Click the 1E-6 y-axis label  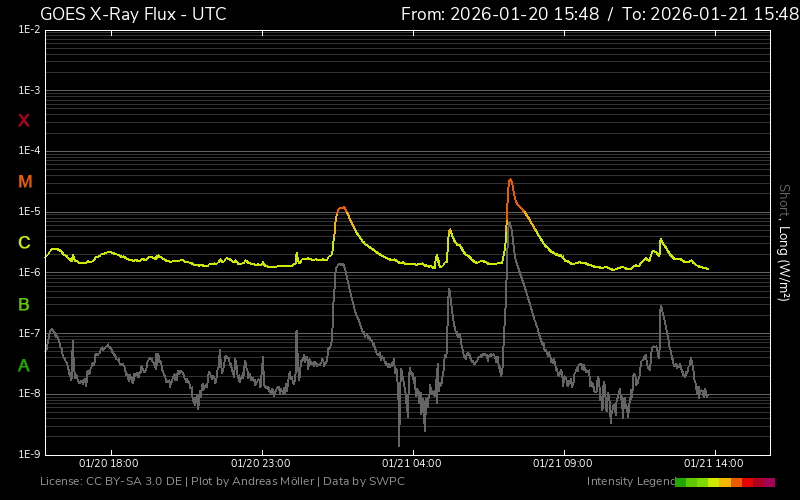29,272
